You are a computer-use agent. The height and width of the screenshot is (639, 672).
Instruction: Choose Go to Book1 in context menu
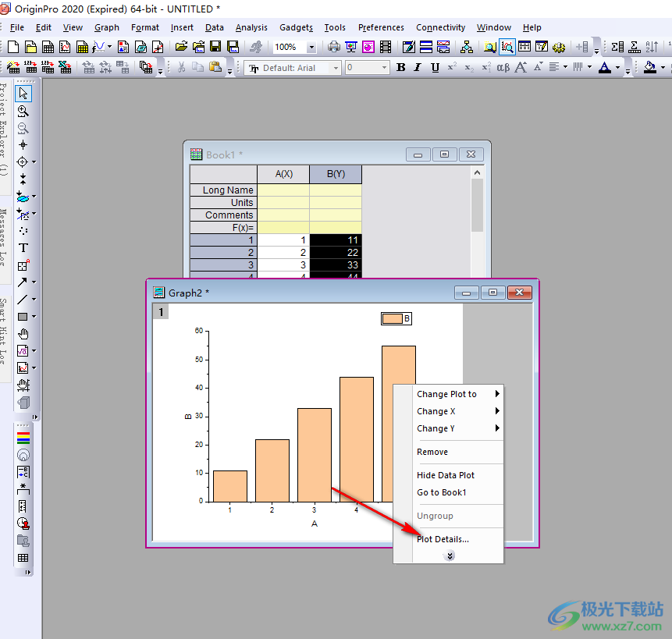click(x=442, y=492)
